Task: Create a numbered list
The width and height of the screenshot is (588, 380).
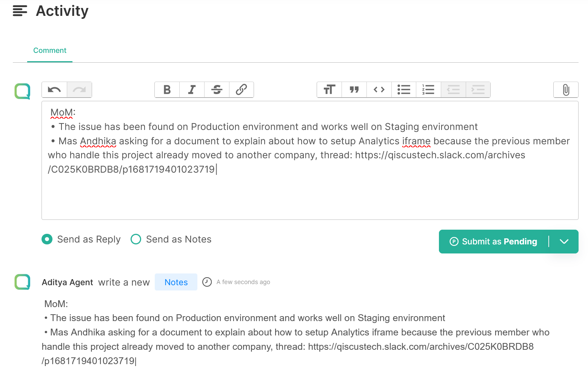Action: pos(428,90)
